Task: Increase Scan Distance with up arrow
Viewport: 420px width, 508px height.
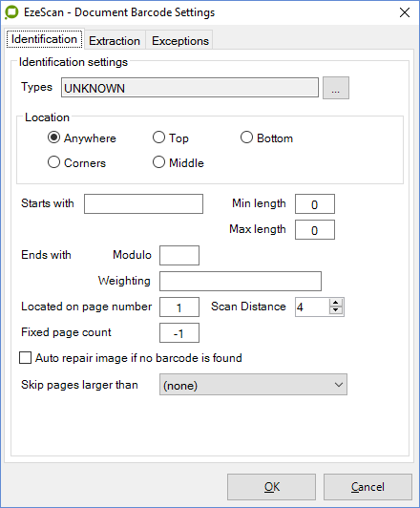Action: tap(335, 303)
